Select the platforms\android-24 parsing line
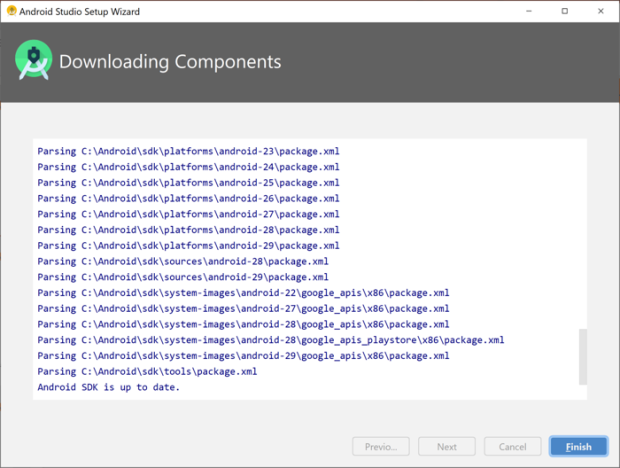The image size is (620, 468). [189, 167]
